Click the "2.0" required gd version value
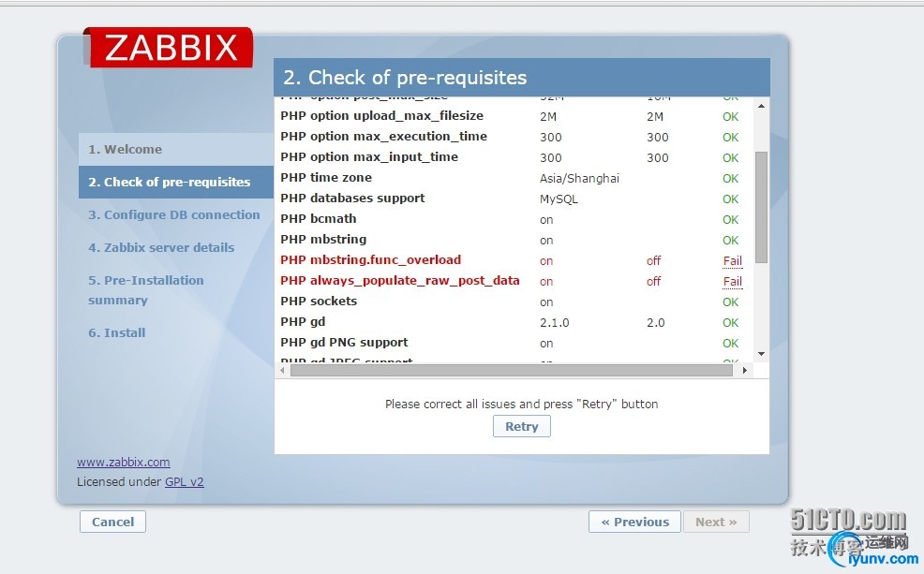Image resolution: width=924 pixels, height=574 pixels. coord(655,323)
